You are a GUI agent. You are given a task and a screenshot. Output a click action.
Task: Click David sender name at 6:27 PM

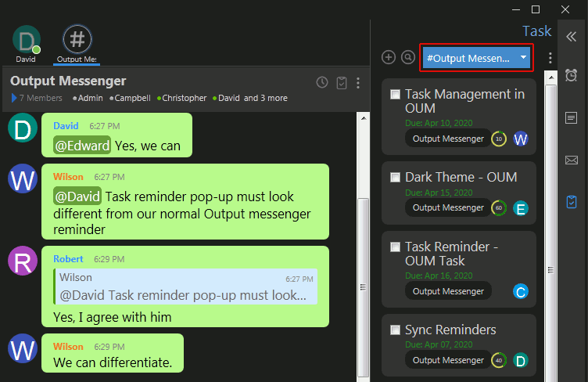click(66, 126)
